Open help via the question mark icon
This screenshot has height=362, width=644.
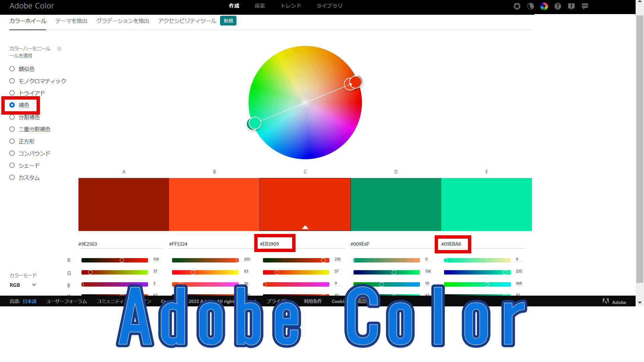(558, 6)
